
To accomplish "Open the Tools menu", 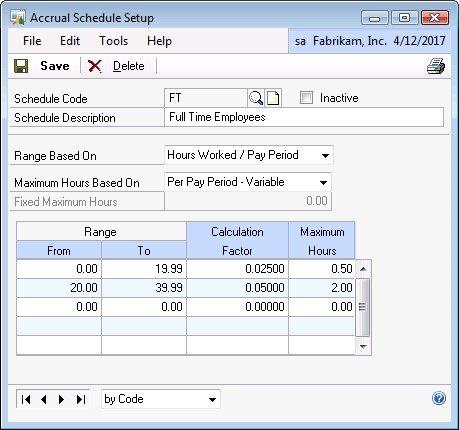I will [x=114, y=41].
